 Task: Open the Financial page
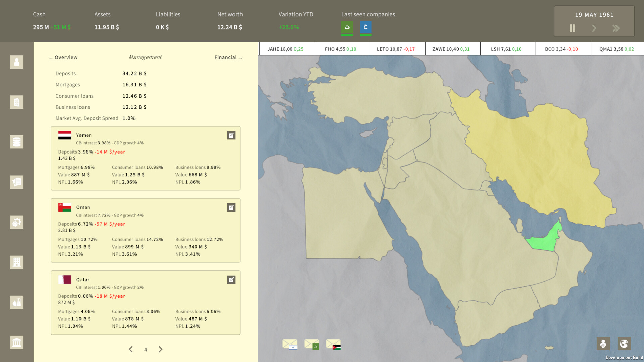(228, 57)
